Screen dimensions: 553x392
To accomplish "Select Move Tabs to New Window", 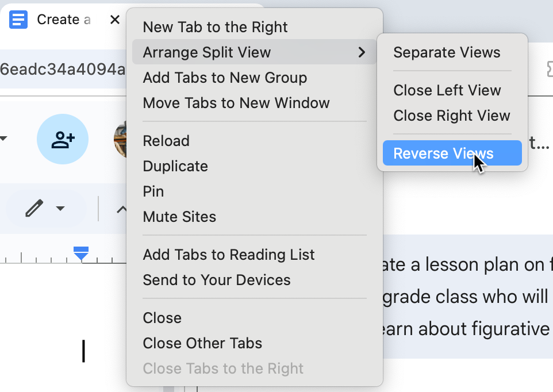I will coord(236,103).
